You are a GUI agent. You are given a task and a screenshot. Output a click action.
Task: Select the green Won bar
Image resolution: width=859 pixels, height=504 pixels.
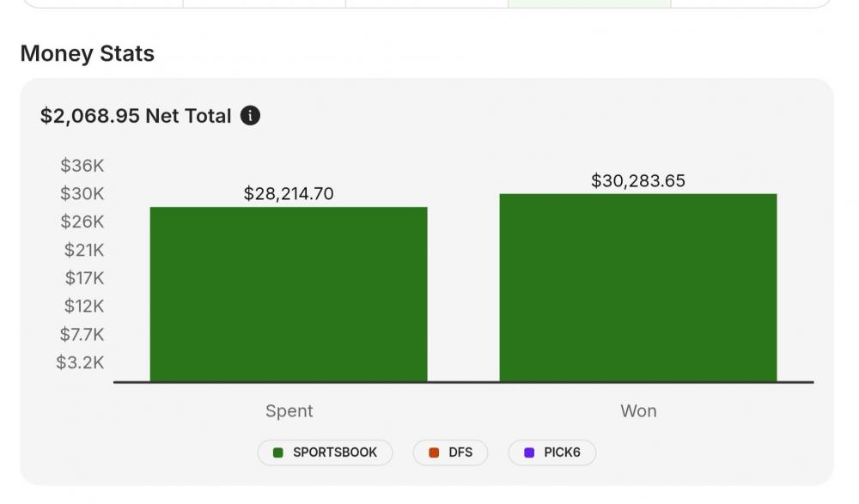click(x=638, y=288)
